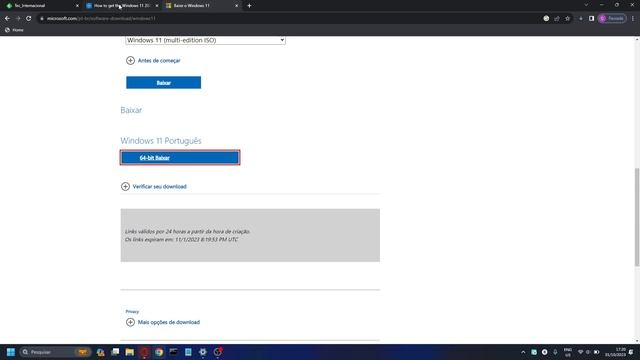Switch to the 'How to get the Windows 11' tab
640x360 pixels.
click(122, 6)
